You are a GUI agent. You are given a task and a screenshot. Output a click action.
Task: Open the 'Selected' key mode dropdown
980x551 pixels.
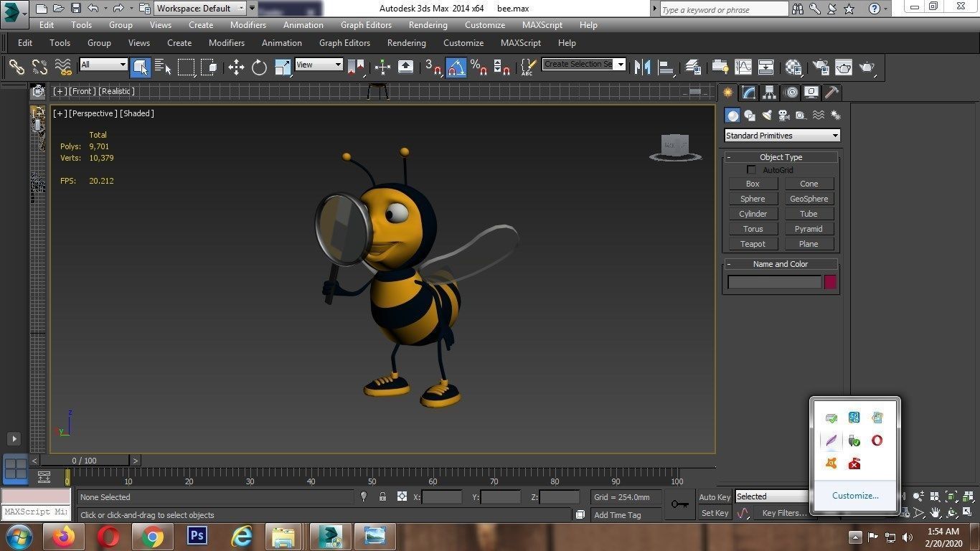click(x=773, y=496)
